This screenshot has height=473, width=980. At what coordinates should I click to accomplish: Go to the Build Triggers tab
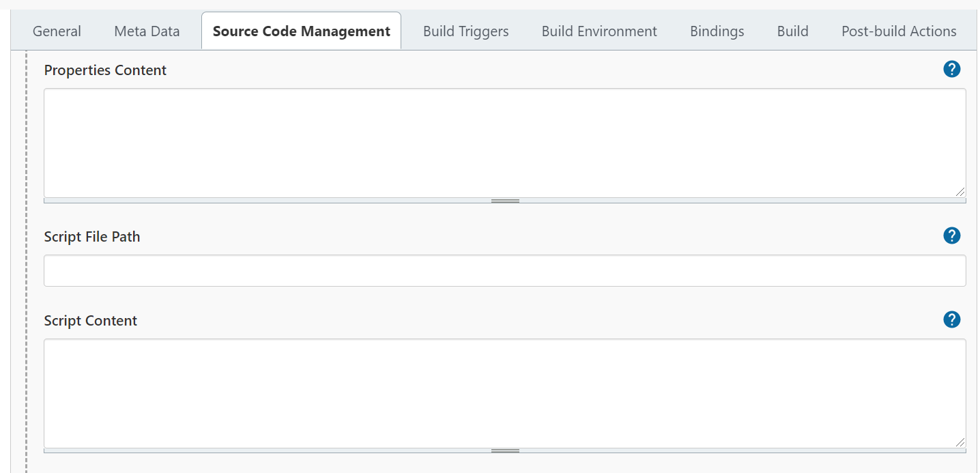tap(465, 31)
